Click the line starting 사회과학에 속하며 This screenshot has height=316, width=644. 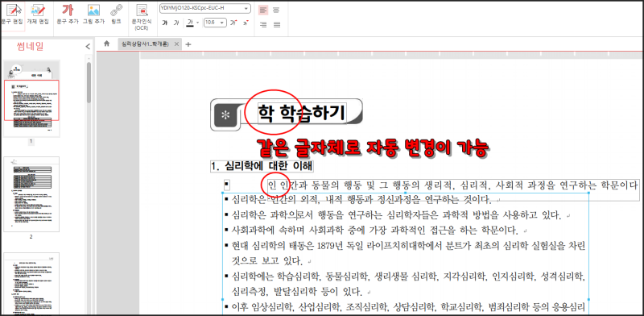376,230
